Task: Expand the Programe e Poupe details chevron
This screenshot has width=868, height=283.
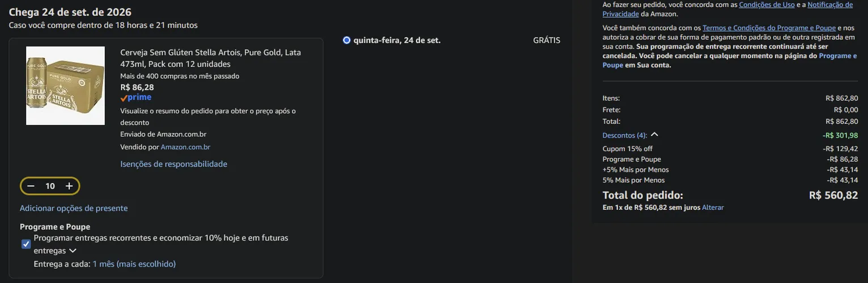Action: coord(73,251)
